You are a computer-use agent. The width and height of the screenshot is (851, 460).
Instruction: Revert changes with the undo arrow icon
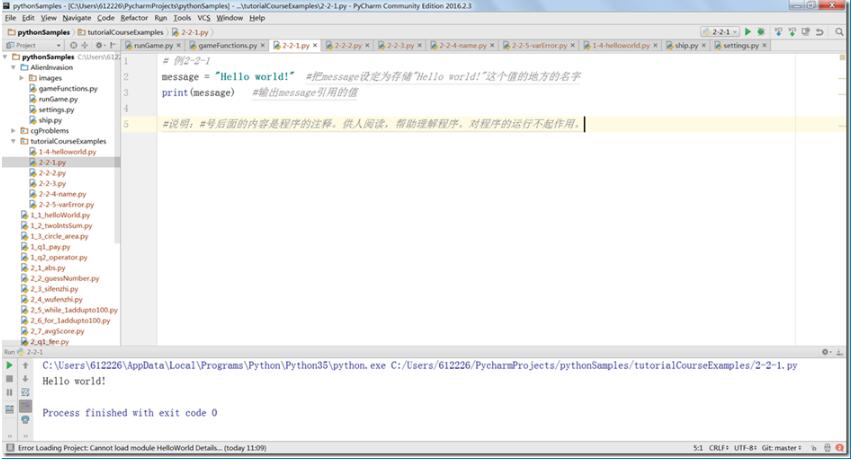[x=820, y=32]
